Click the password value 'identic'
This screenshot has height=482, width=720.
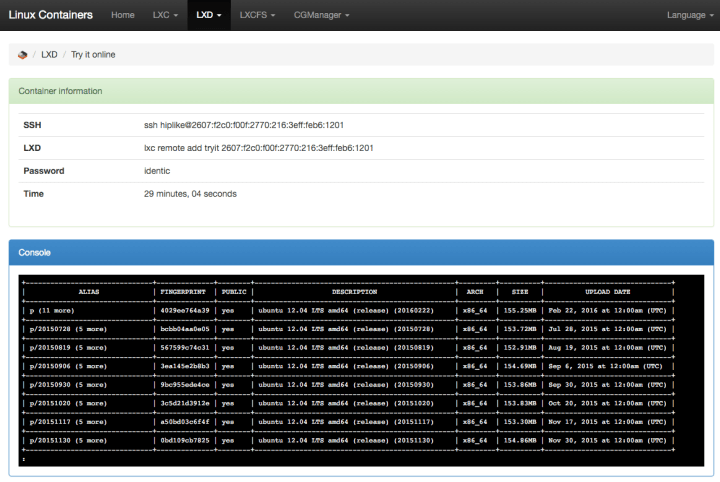(157, 171)
